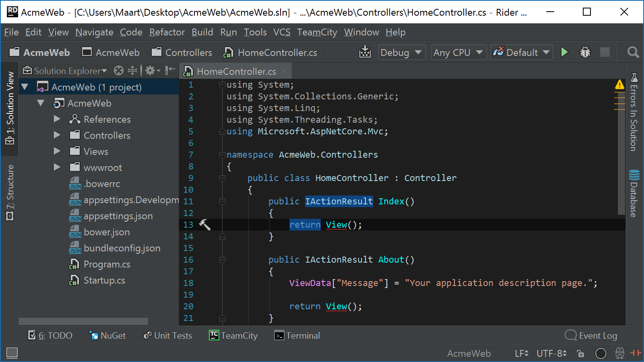Select Program.cs in Solution Explorer
Image resolution: width=644 pixels, height=362 pixels.
pos(100,264)
